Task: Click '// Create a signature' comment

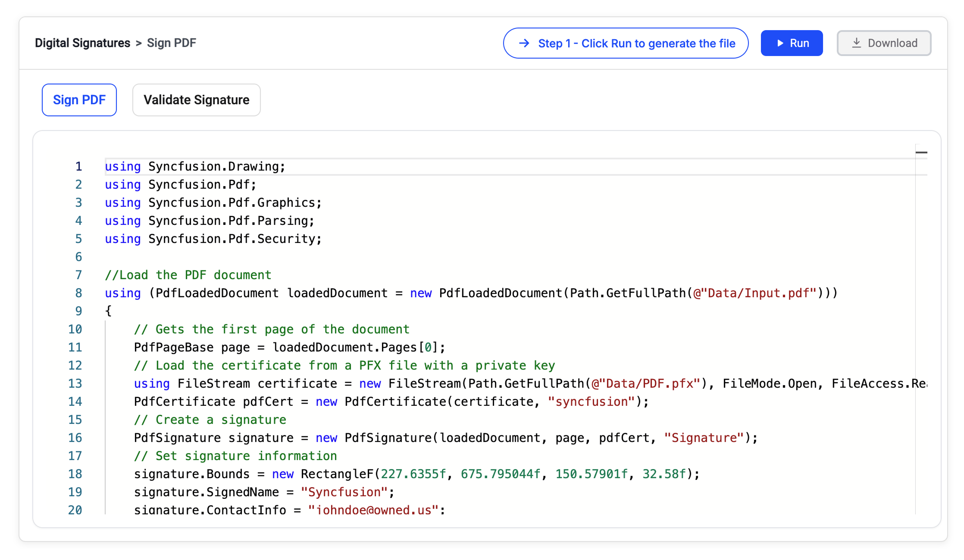Action: (210, 420)
